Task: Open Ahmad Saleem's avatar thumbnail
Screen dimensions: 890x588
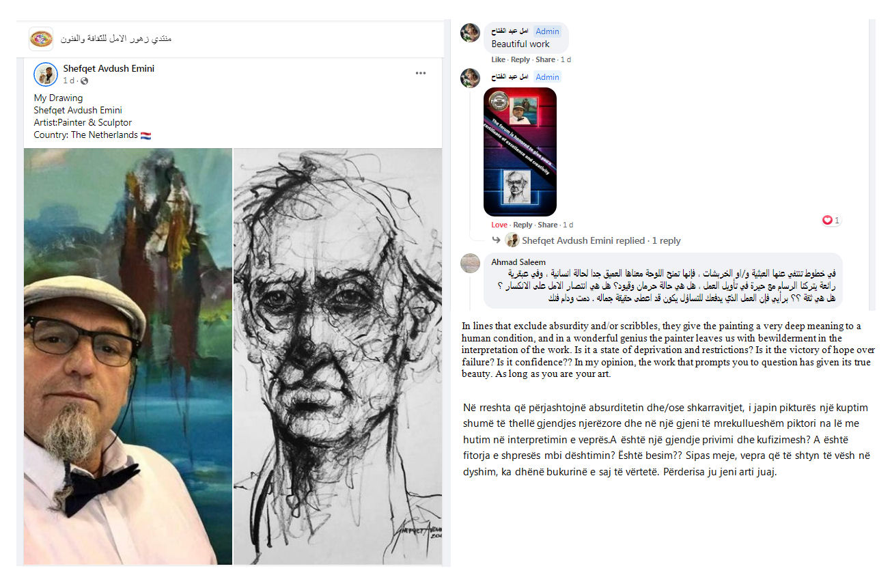Action: [470, 263]
